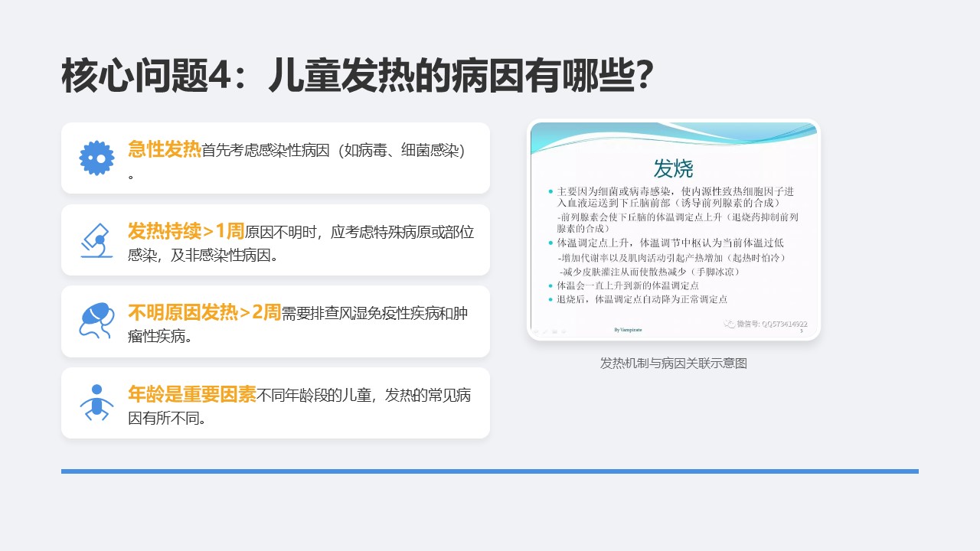Click the 微信号 QQ573414922 watermark text
This screenshot has height=551, width=980.
pos(772,324)
